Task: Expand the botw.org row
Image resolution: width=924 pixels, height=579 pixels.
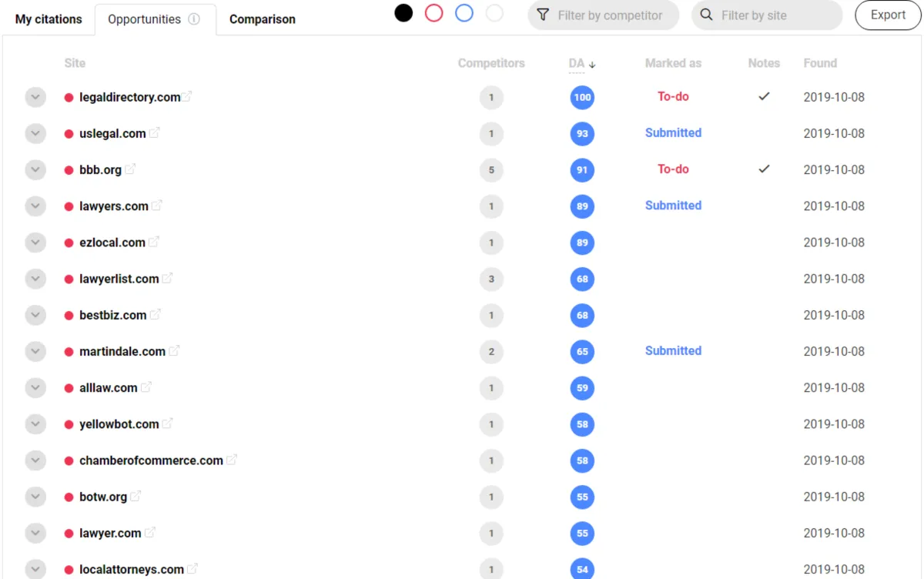Action: (x=35, y=497)
